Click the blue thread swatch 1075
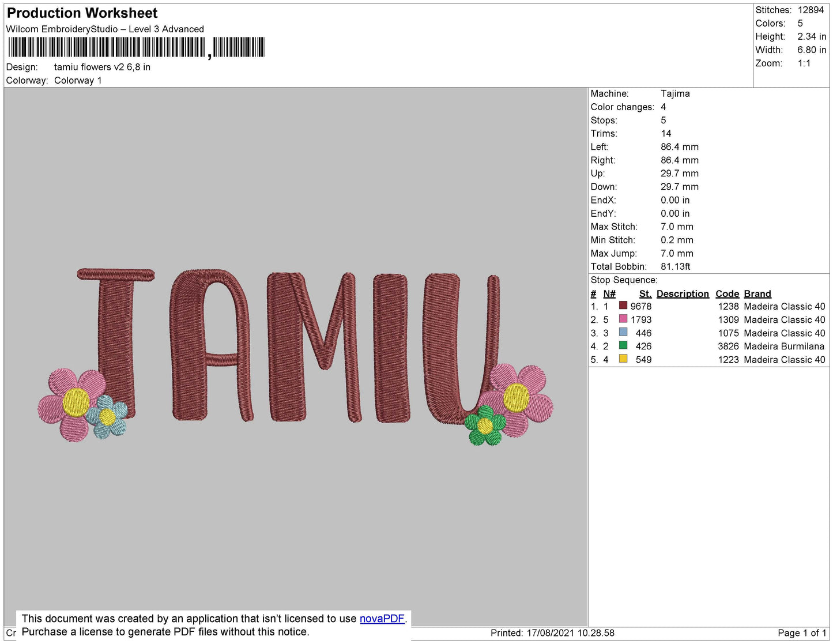The width and height of the screenshot is (833, 644). pyautogui.click(x=623, y=332)
